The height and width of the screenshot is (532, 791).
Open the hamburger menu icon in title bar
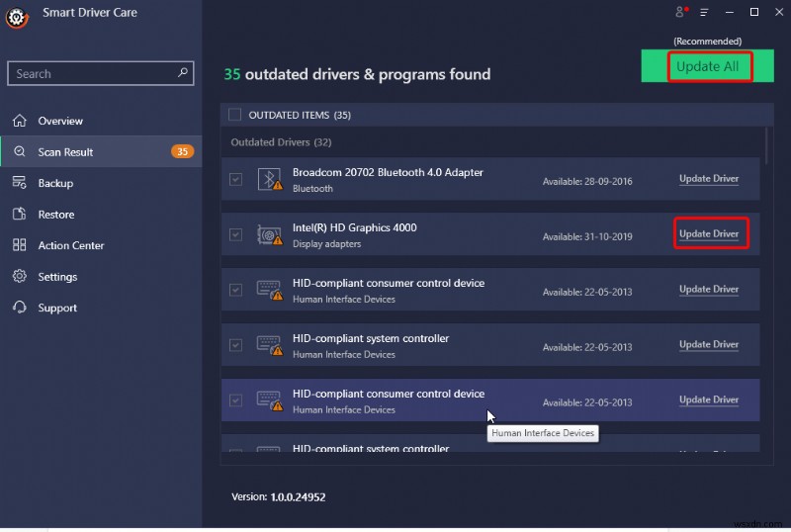(704, 12)
